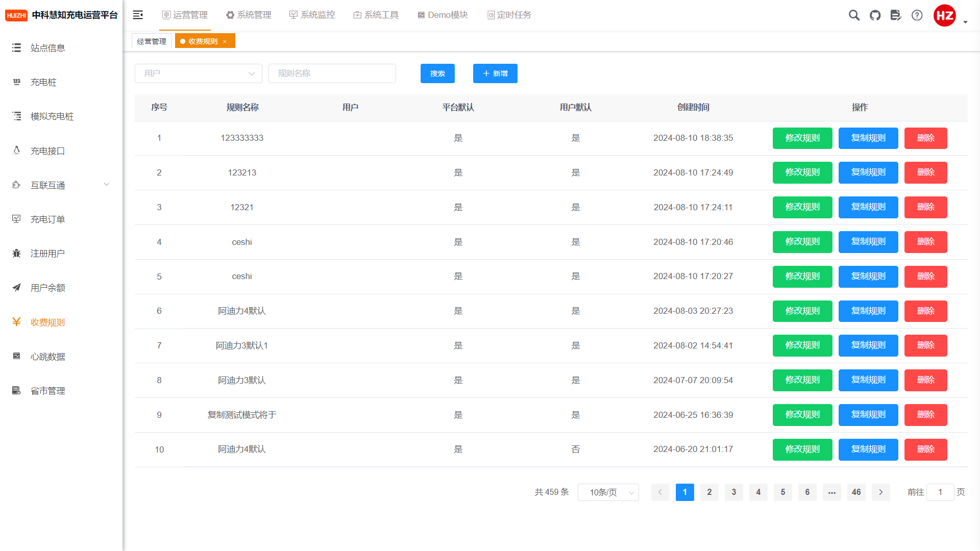This screenshot has height=551, width=980.
Task: Click 删除 for row 6 阿迪力4默认
Action: point(926,311)
